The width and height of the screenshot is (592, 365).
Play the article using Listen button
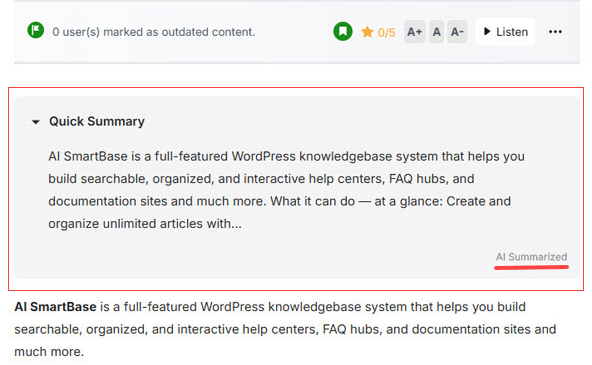tap(506, 32)
